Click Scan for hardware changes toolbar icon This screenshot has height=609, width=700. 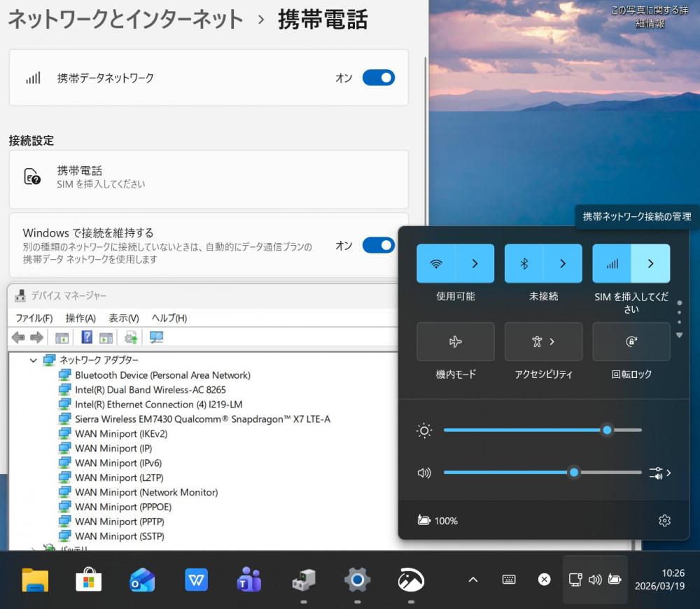[157, 337]
